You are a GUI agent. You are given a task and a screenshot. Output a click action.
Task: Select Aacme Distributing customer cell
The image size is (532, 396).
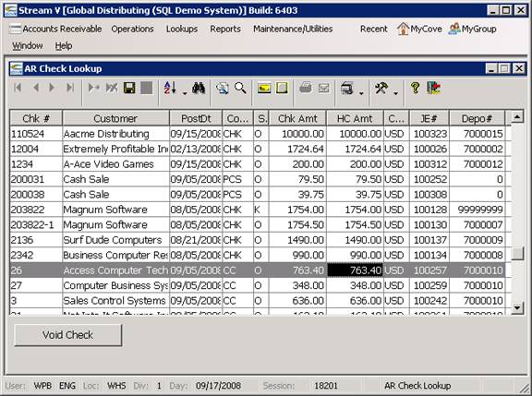point(115,134)
